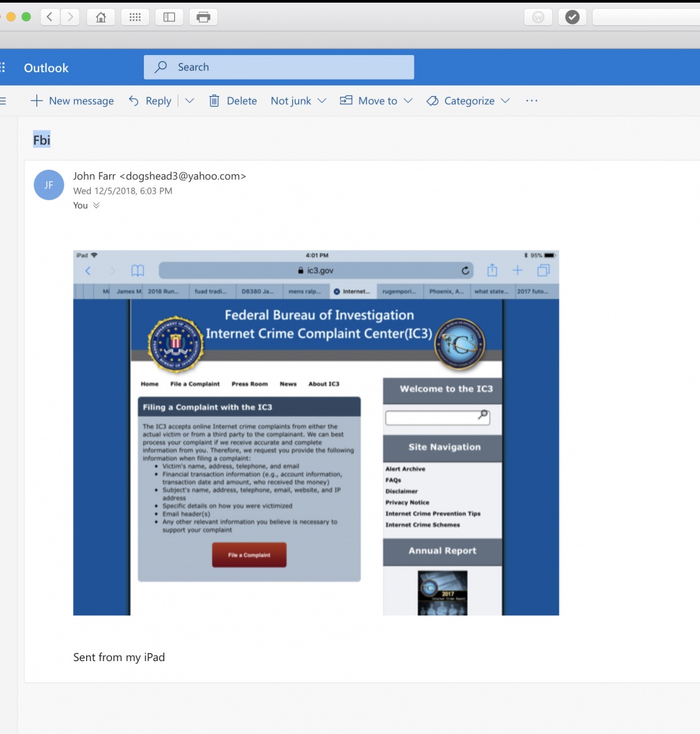700x734 pixels.
Task: Click the FBI seal logo
Action: pyautogui.click(x=176, y=345)
